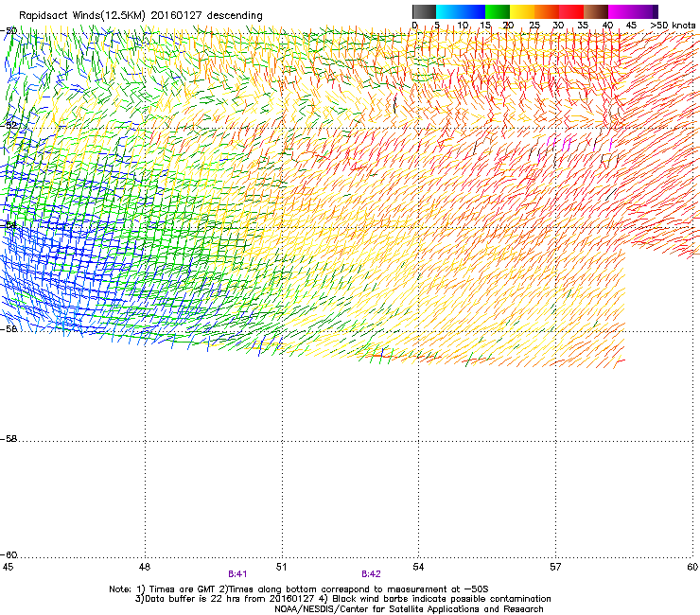The width and height of the screenshot is (700, 615).
Task: Click the latitude axis label '-60'
Action: [x=9, y=554]
